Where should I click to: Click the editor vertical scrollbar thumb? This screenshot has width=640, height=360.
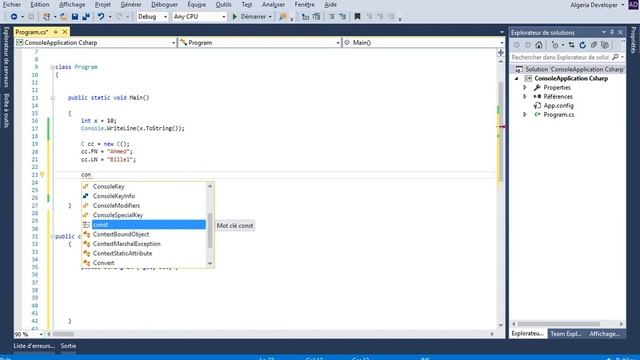tap(501, 131)
